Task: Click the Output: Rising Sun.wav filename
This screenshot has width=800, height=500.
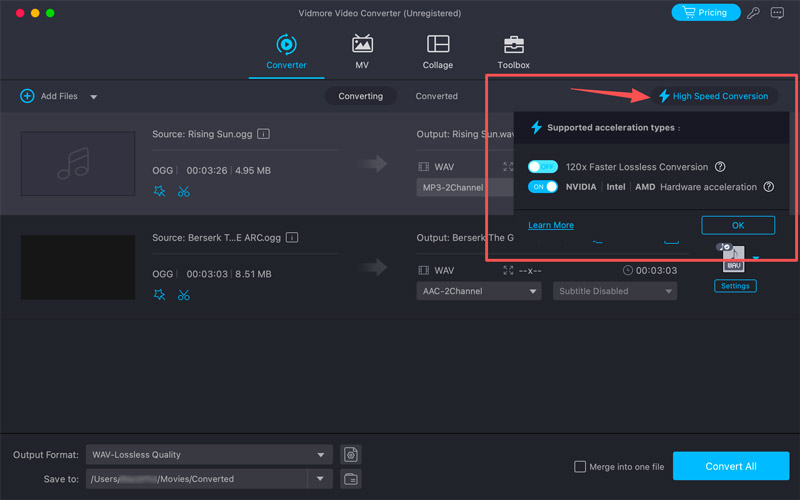Action: (465, 134)
